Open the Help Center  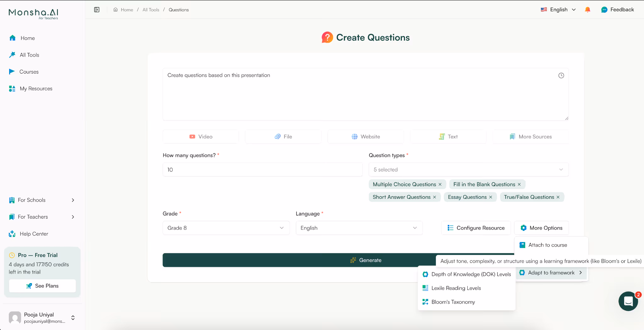[33, 234]
